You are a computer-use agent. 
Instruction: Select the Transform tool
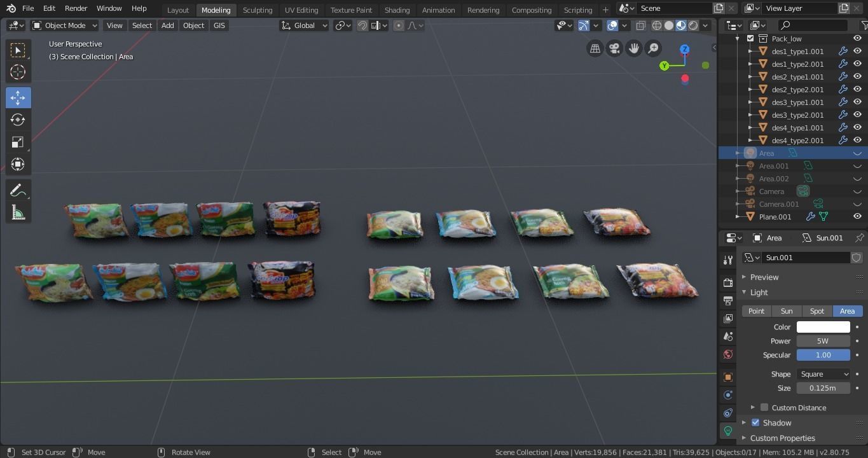pos(18,164)
